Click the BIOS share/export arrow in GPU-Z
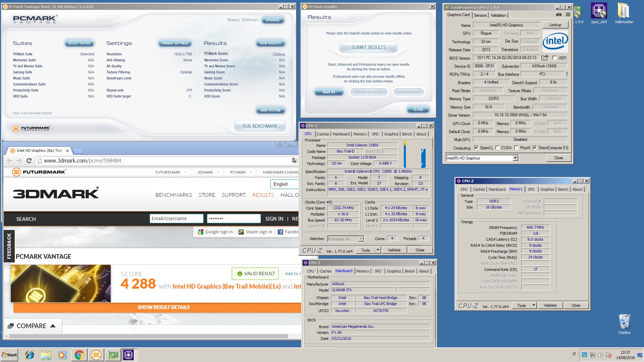644x362 pixels. (545, 58)
